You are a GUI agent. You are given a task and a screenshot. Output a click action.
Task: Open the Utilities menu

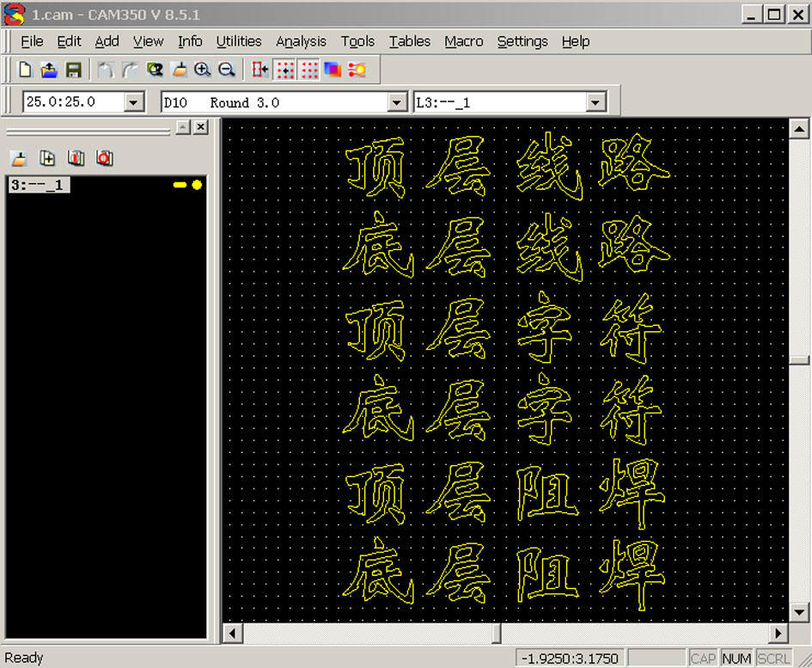pyautogui.click(x=238, y=41)
